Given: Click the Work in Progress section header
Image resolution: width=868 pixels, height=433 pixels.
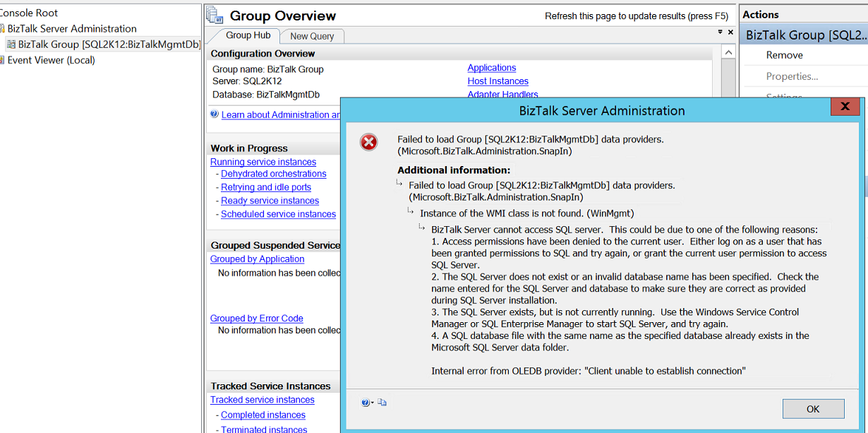Looking at the screenshot, I should pyautogui.click(x=249, y=148).
